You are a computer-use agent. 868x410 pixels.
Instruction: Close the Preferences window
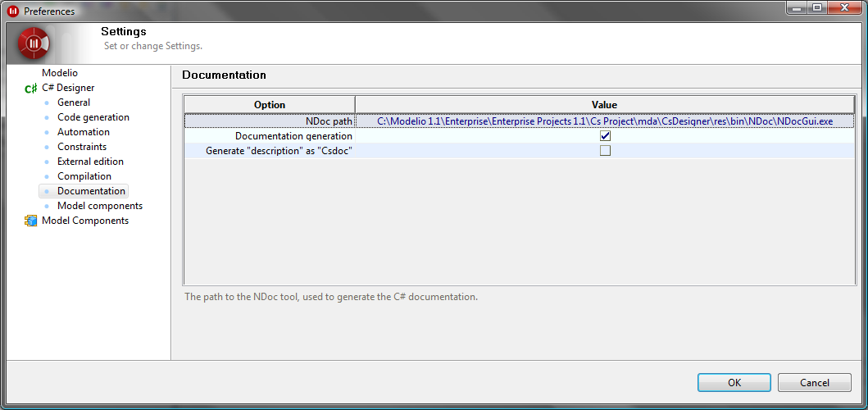tap(845, 7)
